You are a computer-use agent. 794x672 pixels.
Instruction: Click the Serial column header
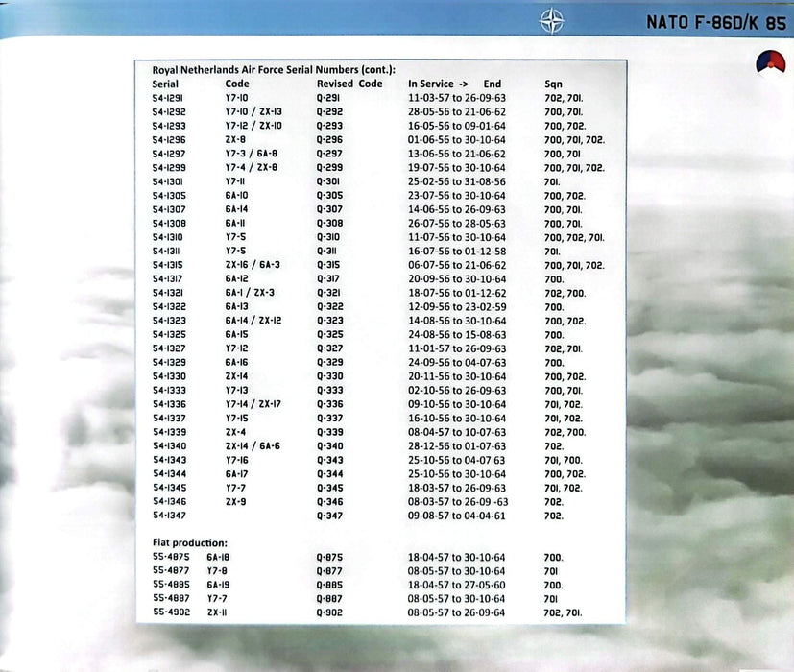click(x=165, y=84)
